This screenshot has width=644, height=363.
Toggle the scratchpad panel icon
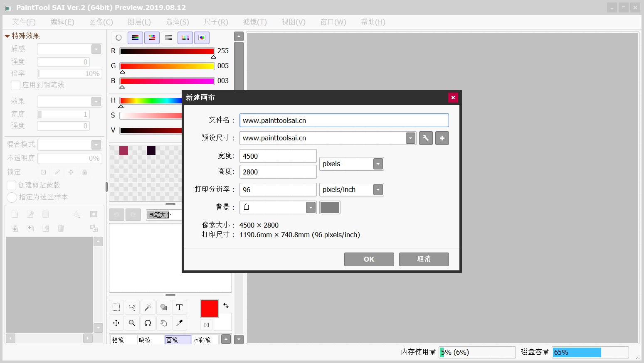click(202, 38)
